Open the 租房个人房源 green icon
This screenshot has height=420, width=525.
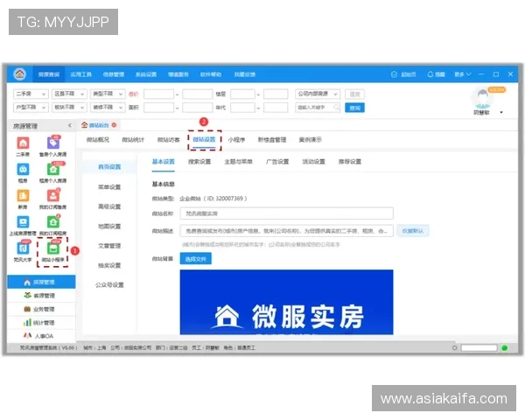tap(52, 170)
